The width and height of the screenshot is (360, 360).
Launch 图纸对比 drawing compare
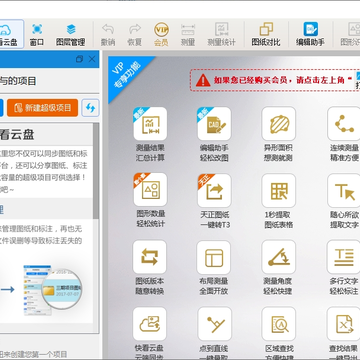point(266,34)
